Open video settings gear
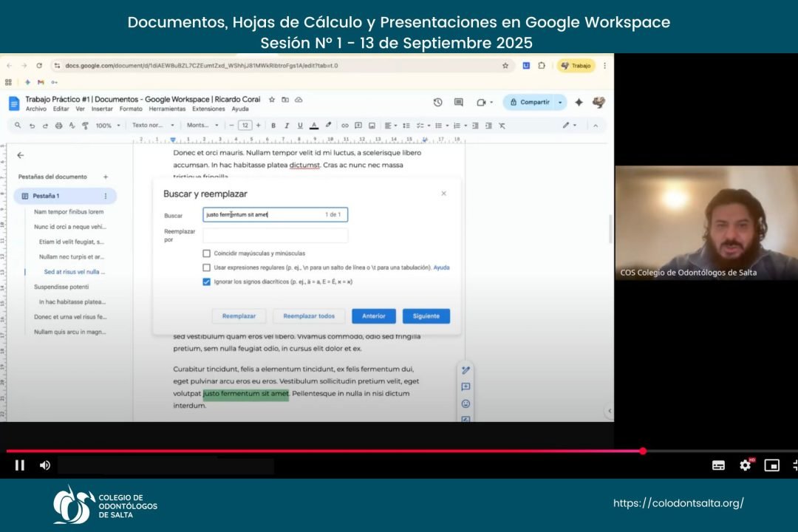 [x=746, y=465]
